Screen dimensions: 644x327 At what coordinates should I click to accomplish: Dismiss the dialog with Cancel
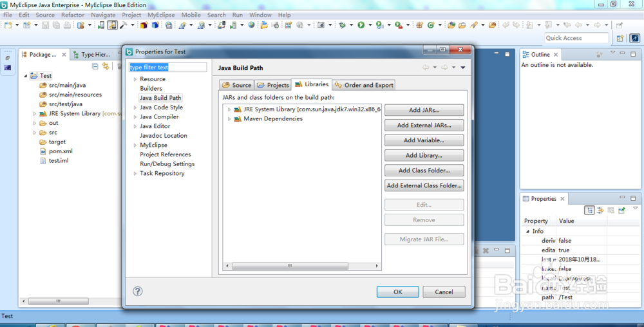pos(444,292)
